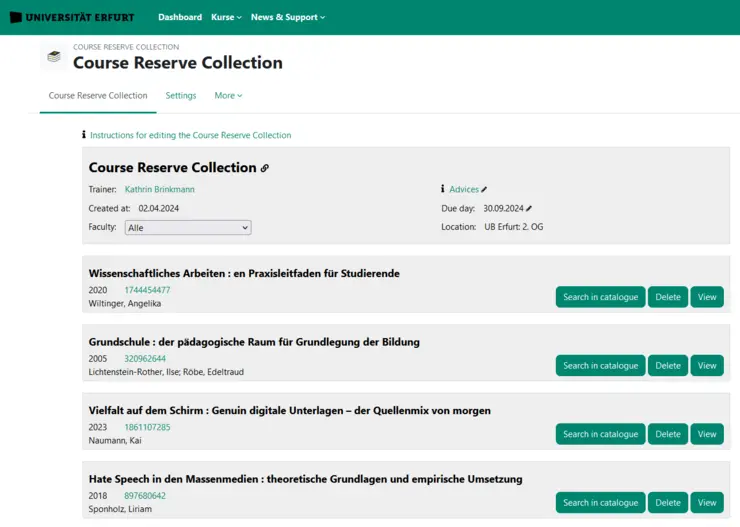Expand the Kurse menu in the top bar
740x527 pixels.
pos(226,17)
